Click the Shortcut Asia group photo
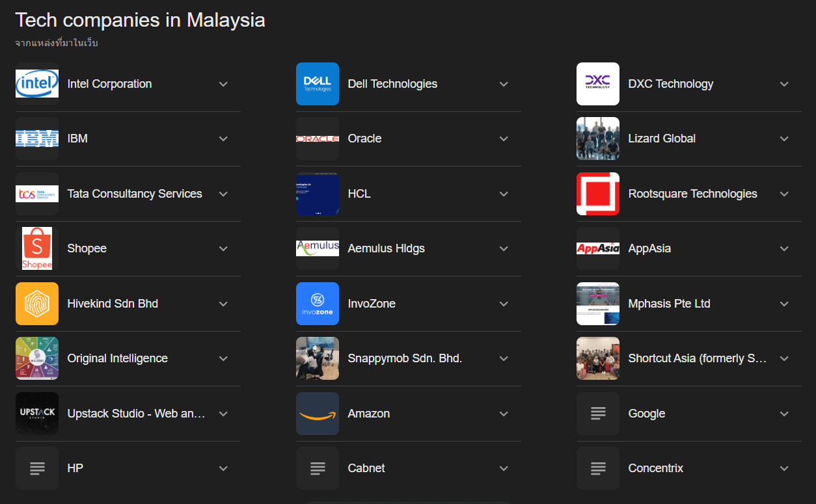This screenshot has height=504, width=816. tap(598, 358)
